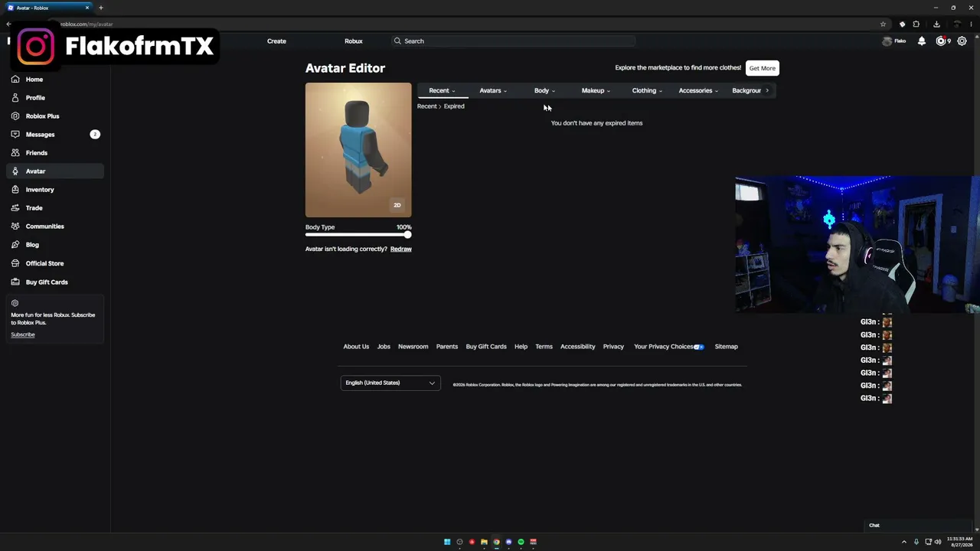
Task: Open Buy Gift Cards in the sidebar
Action: pos(54,282)
